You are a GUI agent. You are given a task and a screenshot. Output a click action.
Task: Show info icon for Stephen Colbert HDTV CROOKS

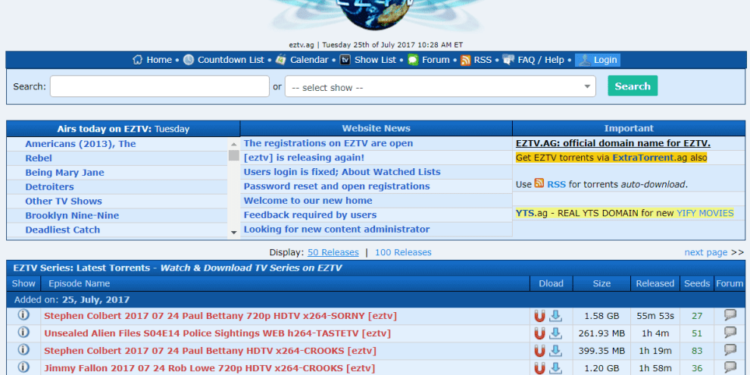click(x=23, y=350)
